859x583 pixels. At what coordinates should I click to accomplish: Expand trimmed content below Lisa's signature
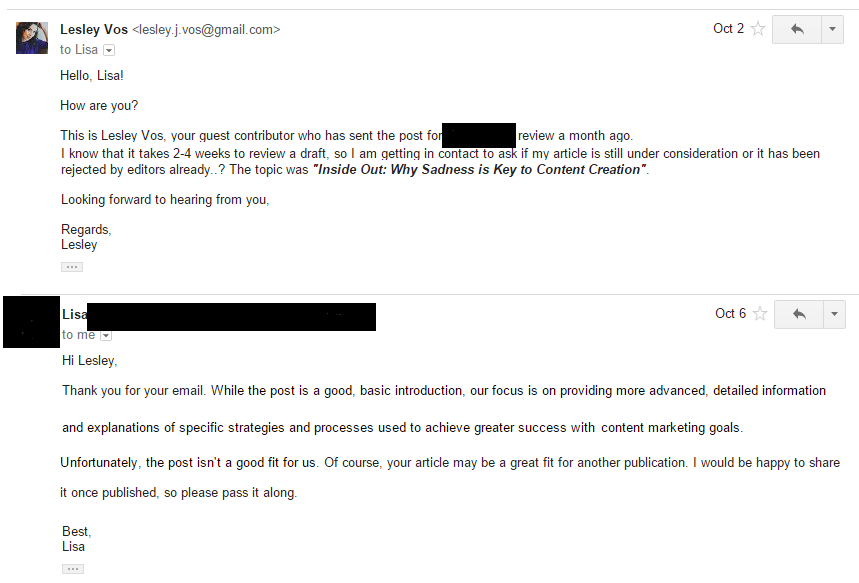pyautogui.click(x=73, y=569)
